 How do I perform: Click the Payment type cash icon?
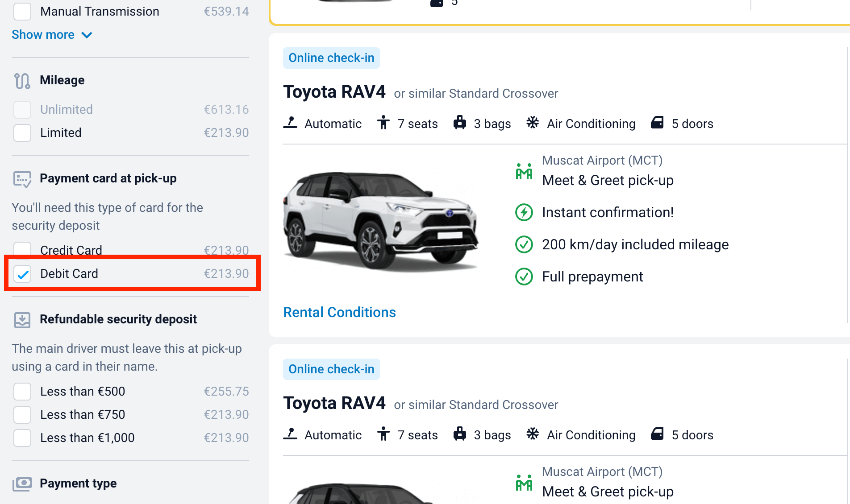22,483
